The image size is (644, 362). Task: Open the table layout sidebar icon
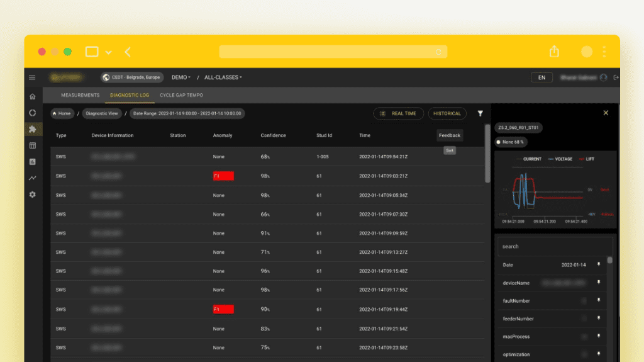click(32, 145)
